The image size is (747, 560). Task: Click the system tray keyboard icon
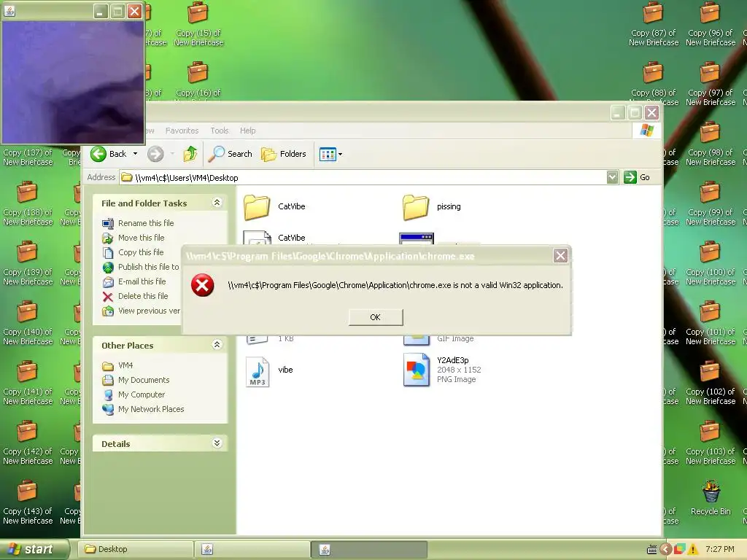pos(651,550)
